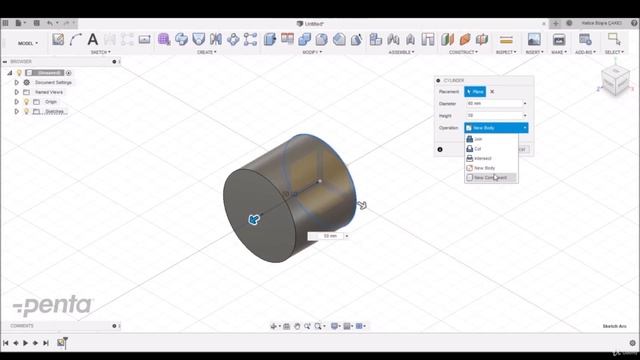Click the purple Create Form icon
The width and height of the screenshot is (640, 360).
tap(164, 39)
